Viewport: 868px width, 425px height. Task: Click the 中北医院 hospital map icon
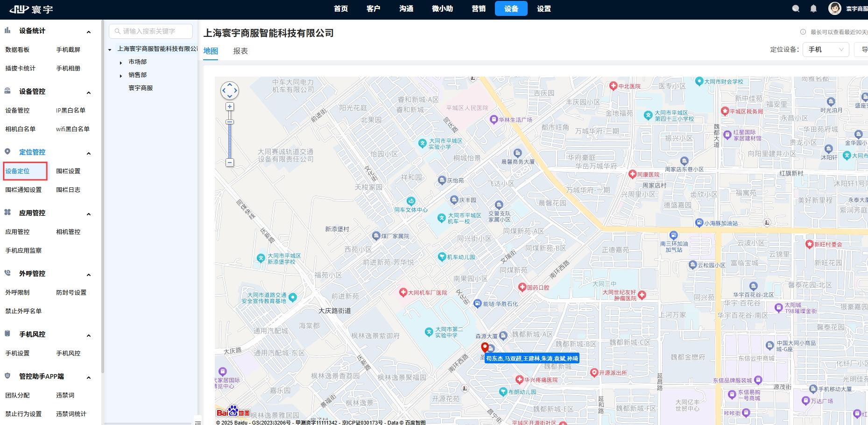614,86
